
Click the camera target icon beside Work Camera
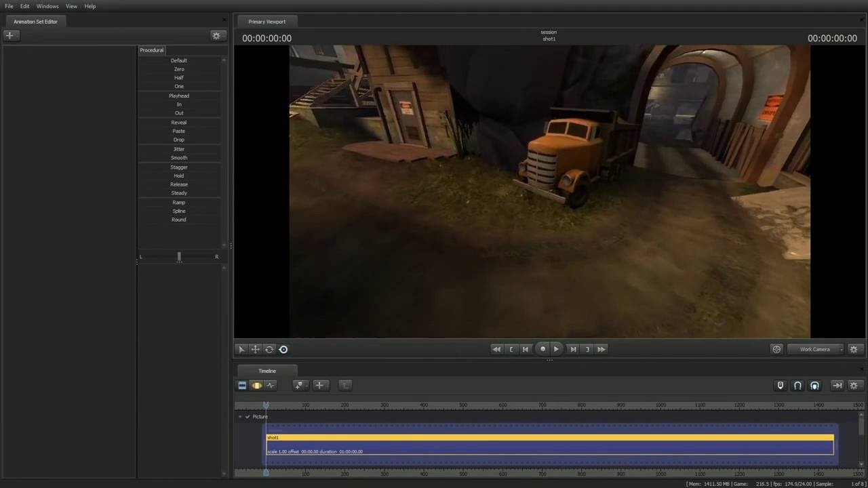776,349
